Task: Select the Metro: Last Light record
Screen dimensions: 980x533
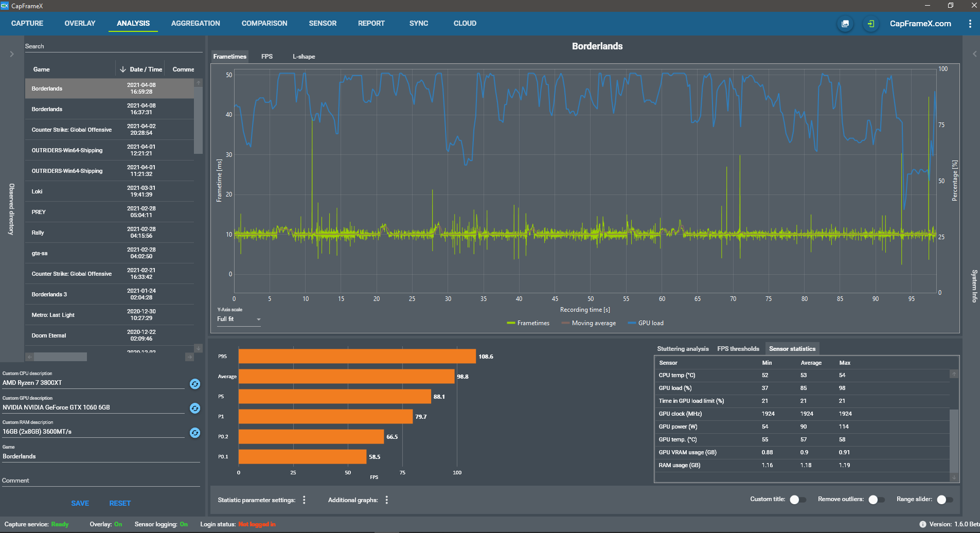Action: point(110,315)
